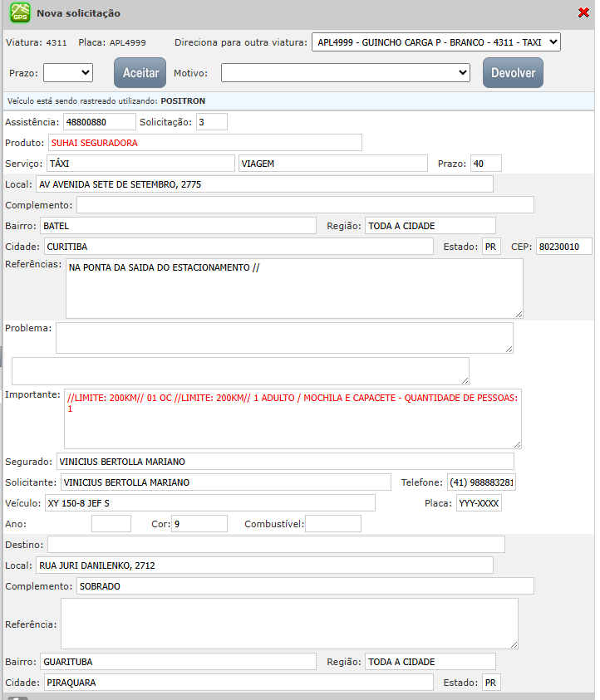Click the Assistência number field
The height and width of the screenshot is (700, 600).
(x=98, y=122)
